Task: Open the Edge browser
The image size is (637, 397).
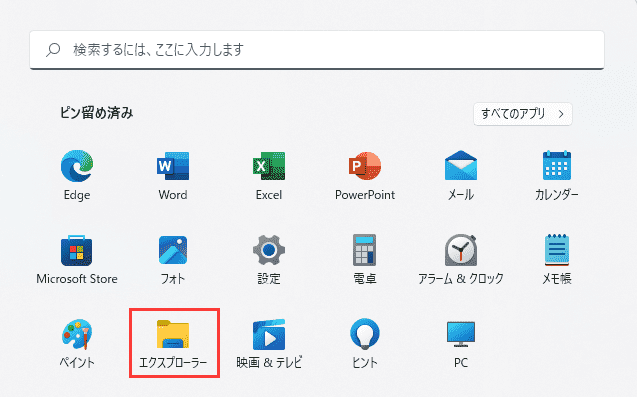Action: click(77, 175)
